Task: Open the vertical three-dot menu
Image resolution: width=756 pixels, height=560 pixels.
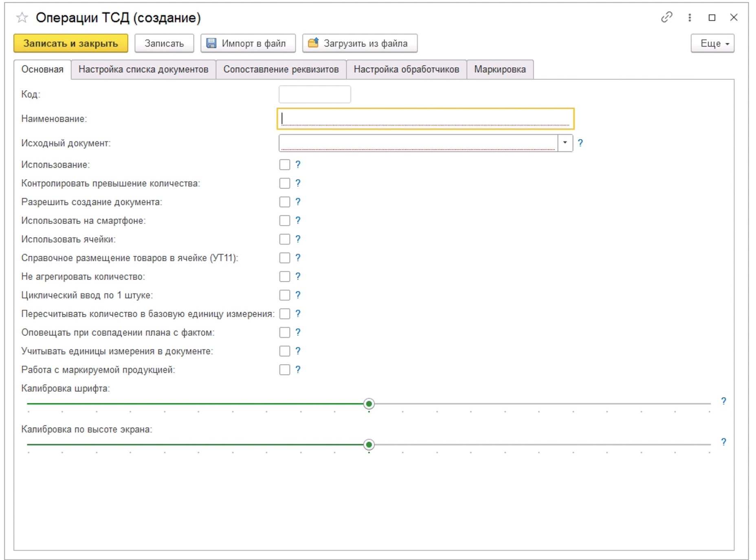Action: (689, 18)
